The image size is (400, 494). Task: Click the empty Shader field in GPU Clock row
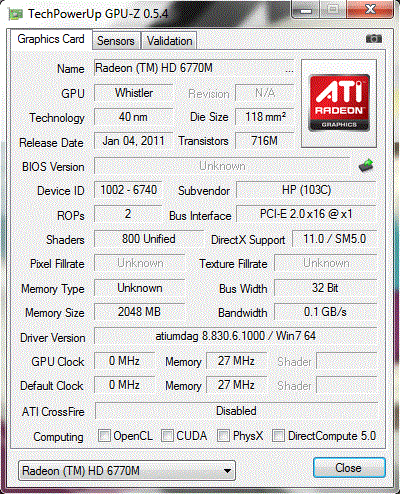click(347, 361)
